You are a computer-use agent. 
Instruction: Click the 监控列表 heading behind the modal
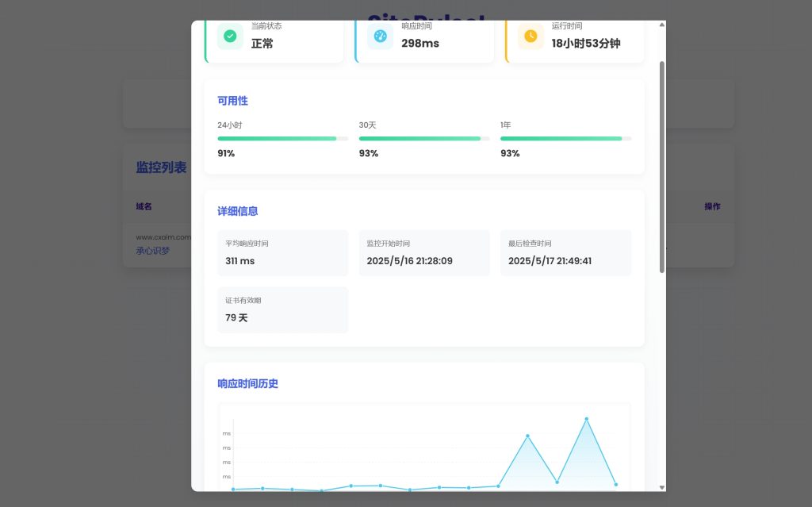pos(161,167)
